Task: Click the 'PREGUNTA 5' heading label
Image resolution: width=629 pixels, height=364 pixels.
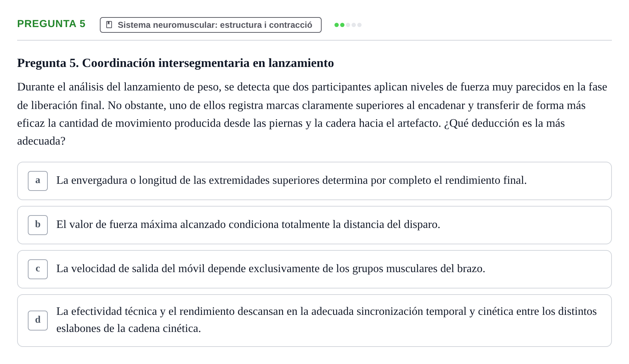Action: (51, 24)
